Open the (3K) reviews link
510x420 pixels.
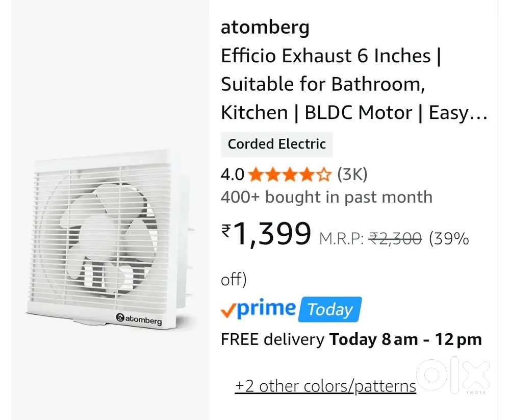352,174
